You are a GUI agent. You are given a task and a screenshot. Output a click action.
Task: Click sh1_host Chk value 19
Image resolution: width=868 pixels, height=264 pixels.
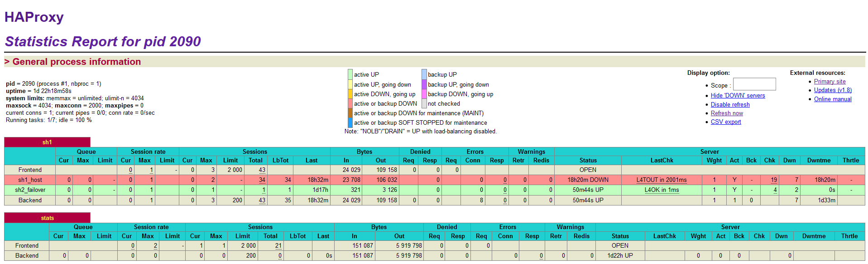tap(774, 180)
